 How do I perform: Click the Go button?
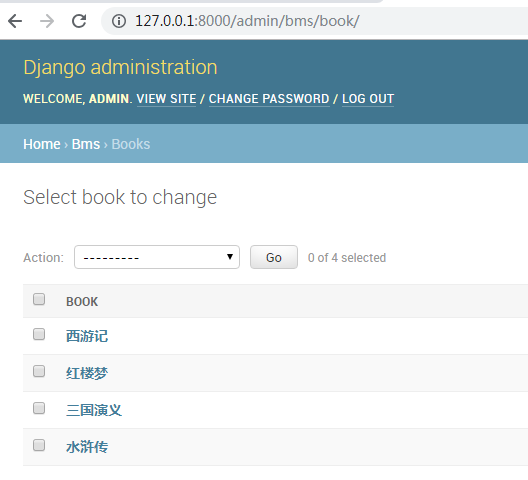pos(274,257)
